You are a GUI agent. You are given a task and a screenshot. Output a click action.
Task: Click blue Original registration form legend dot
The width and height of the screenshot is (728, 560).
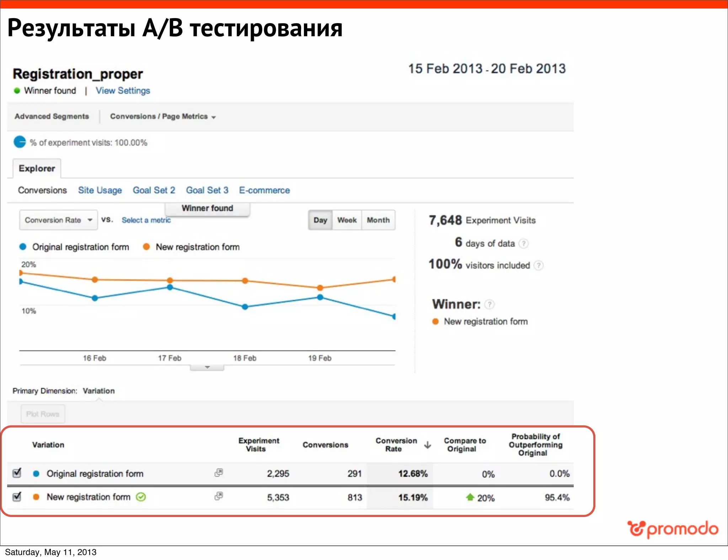click(23, 247)
